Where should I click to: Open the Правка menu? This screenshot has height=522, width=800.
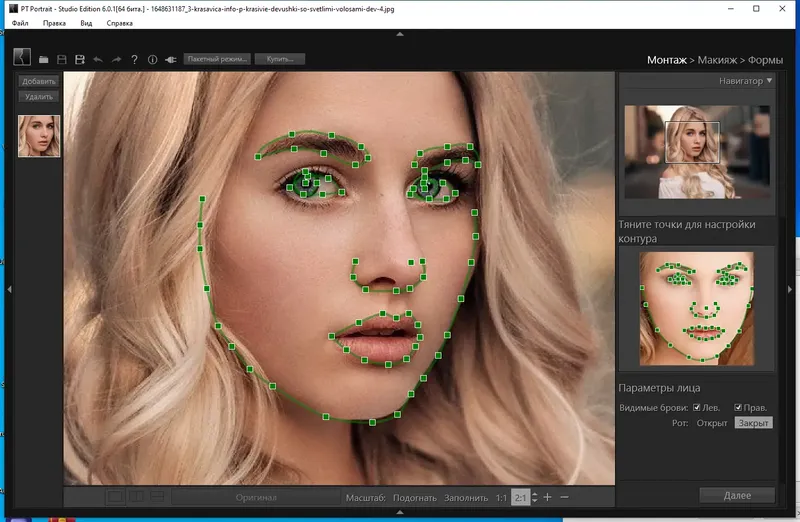pos(54,23)
